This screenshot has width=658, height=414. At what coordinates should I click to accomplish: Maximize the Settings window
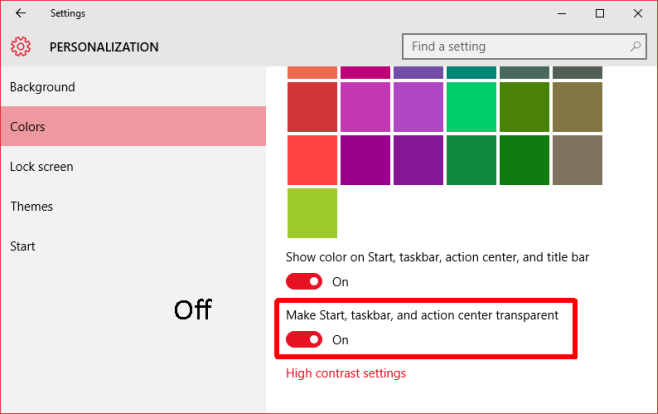(x=599, y=13)
